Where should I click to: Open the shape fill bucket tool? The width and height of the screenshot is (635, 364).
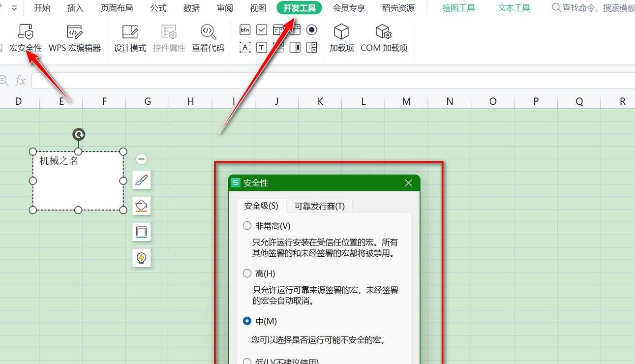[142, 206]
